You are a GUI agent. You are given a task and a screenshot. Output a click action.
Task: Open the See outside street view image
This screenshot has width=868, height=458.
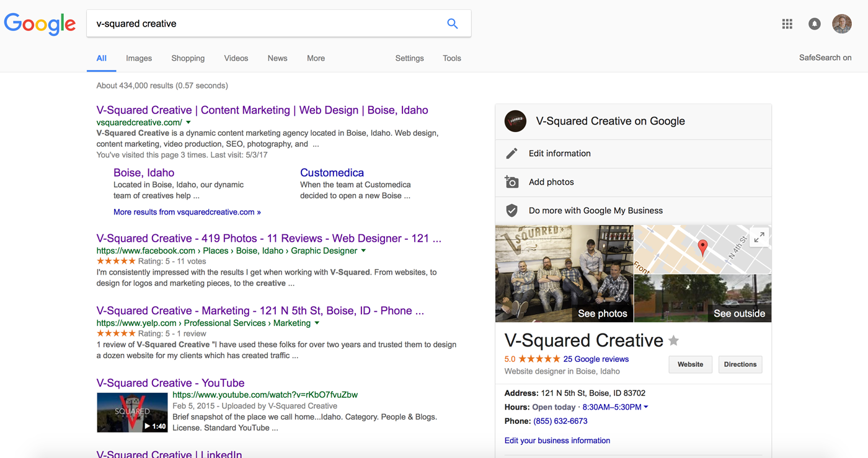[x=703, y=299]
